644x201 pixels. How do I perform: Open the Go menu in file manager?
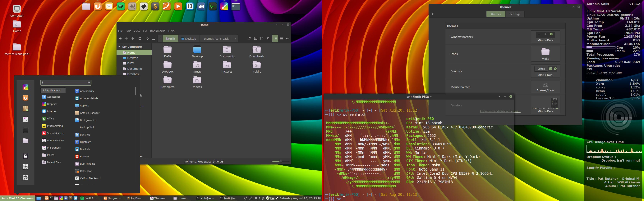[145, 31]
